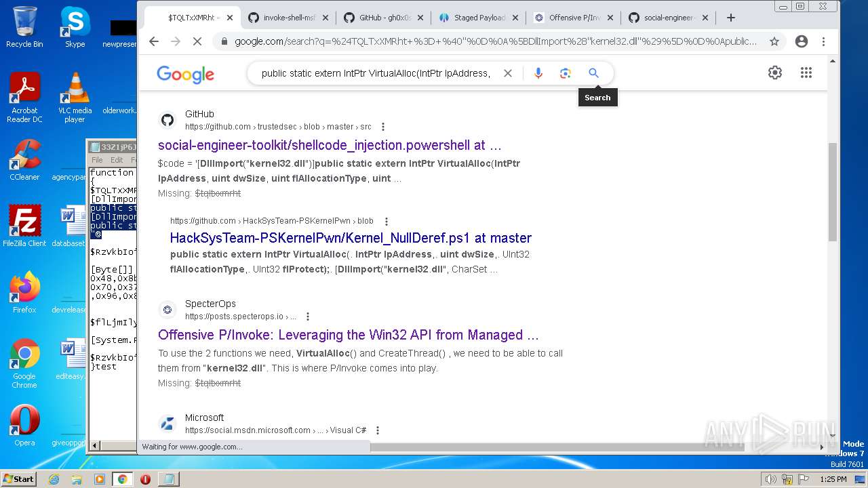
Task: Click the Windows Start button
Action: pyautogui.click(x=18, y=479)
